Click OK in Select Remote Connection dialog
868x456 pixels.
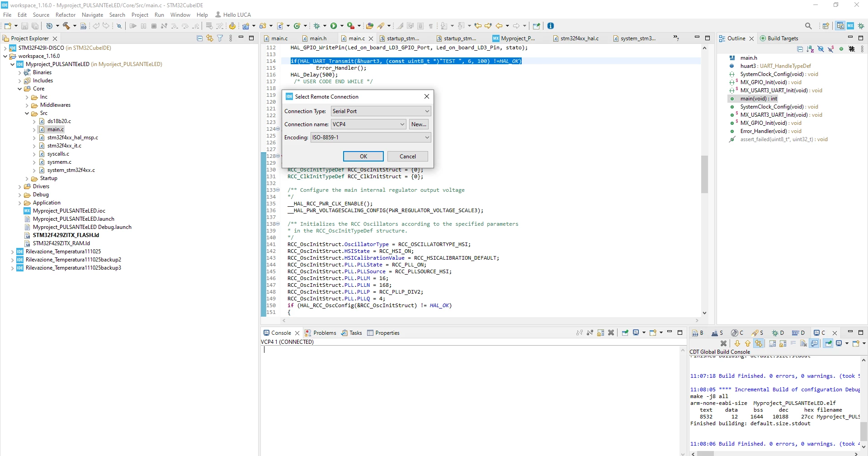click(363, 156)
